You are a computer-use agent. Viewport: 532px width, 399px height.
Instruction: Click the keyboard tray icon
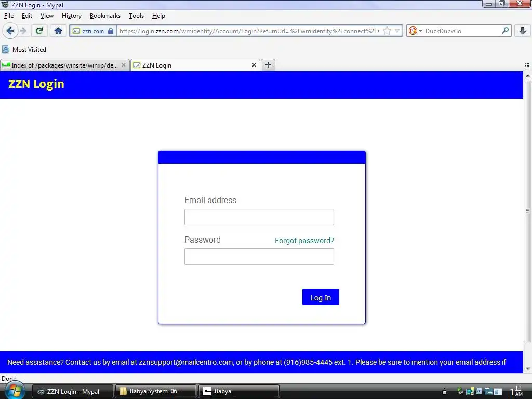[445, 392]
